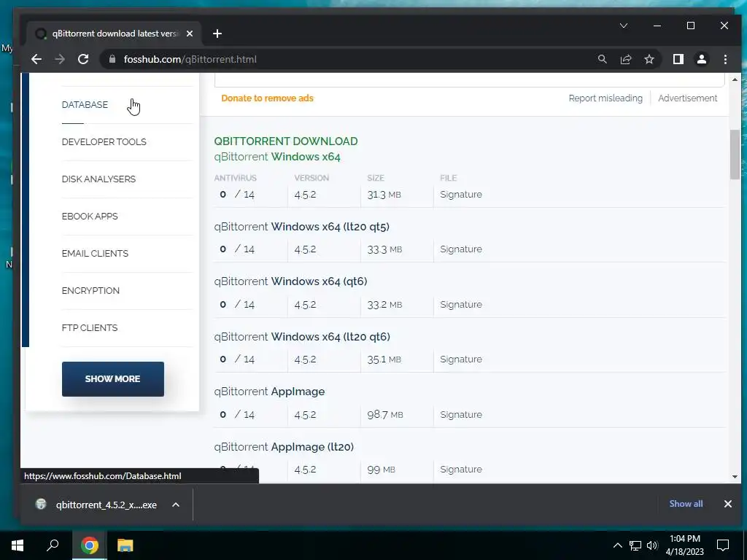Screen dimensions: 747x560
Task: Click the 31.3 MB size value
Action: (x=384, y=194)
